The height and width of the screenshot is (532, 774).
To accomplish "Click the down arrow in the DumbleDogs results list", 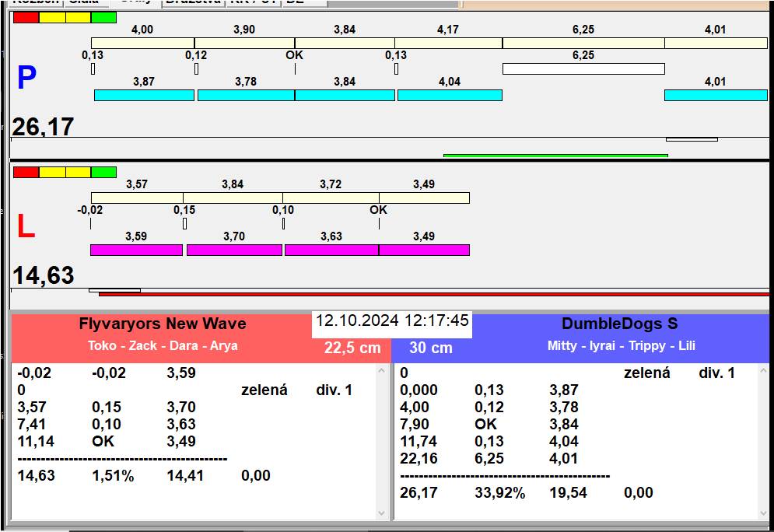I will 764,513.
